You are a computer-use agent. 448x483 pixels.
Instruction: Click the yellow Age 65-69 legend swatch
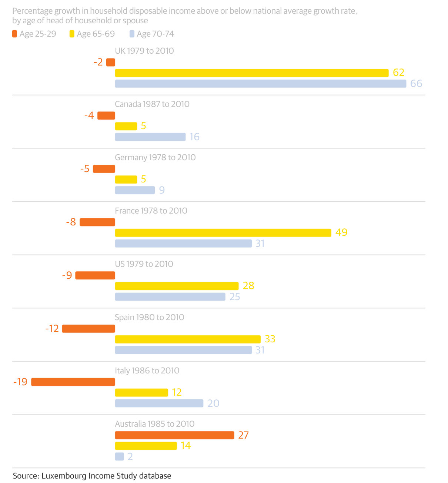pyautogui.click(x=72, y=34)
